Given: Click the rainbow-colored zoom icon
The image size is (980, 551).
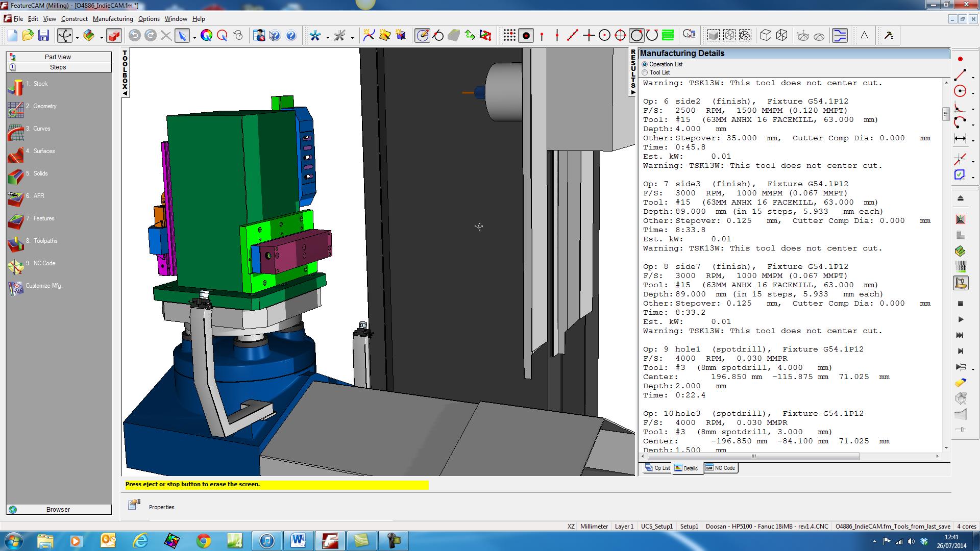Looking at the screenshot, I should pyautogui.click(x=206, y=35).
